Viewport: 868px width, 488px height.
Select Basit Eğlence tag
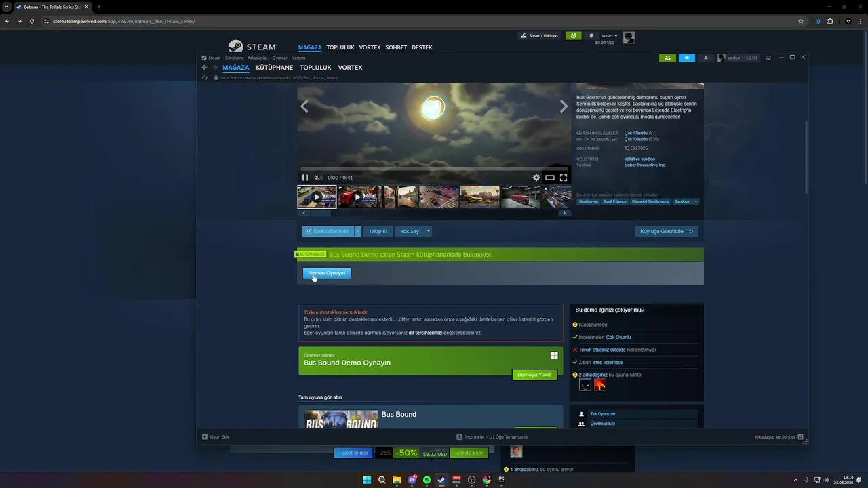click(615, 201)
